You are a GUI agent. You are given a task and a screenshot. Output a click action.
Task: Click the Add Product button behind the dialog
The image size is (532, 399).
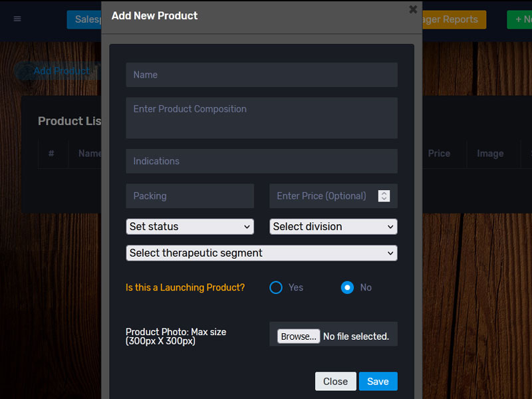click(x=60, y=70)
